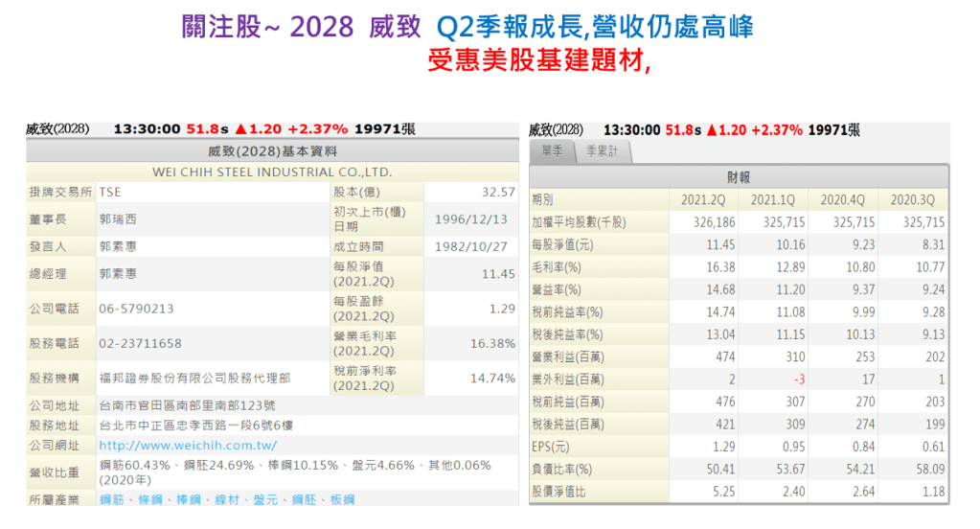Click the 盤元 industry link

click(264, 499)
